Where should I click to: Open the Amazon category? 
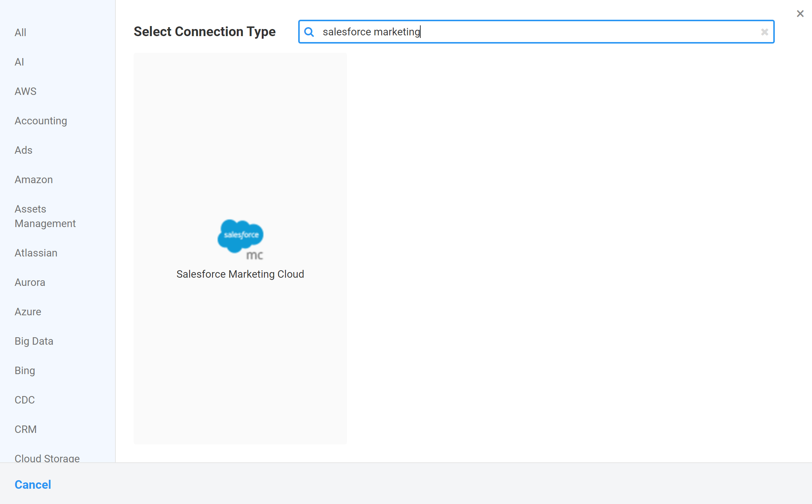[x=34, y=179]
